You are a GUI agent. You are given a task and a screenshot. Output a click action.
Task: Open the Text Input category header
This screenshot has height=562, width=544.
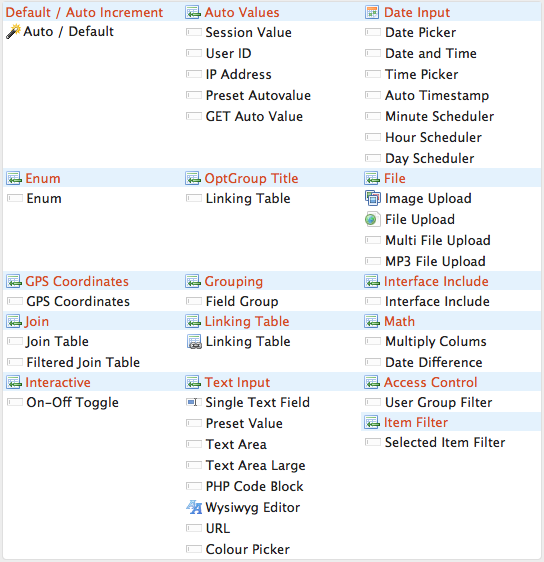pyautogui.click(x=237, y=382)
